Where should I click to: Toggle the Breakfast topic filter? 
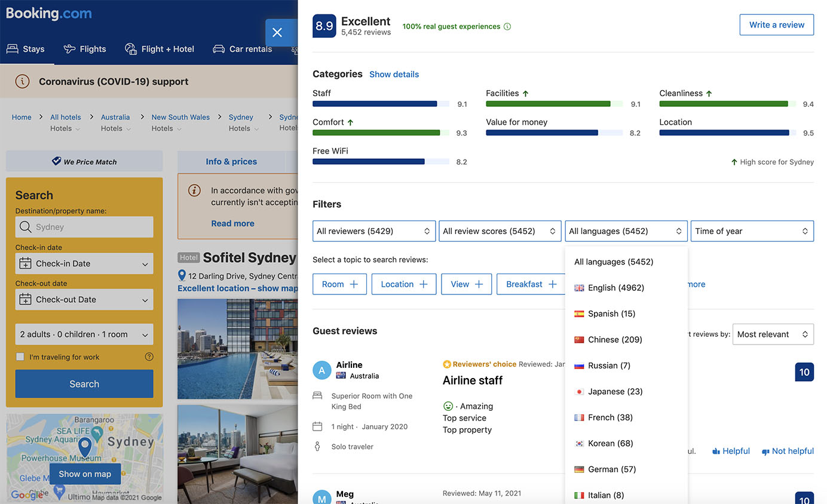(531, 284)
